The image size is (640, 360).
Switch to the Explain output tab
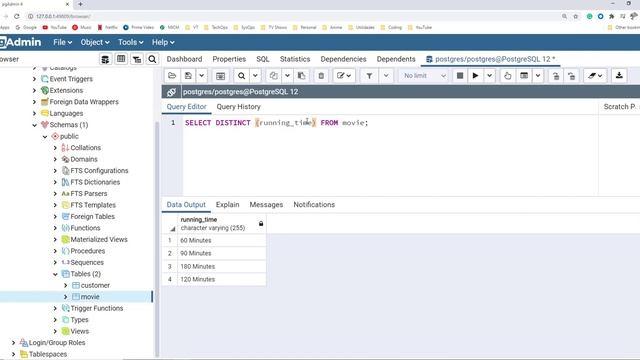(x=227, y=204)
